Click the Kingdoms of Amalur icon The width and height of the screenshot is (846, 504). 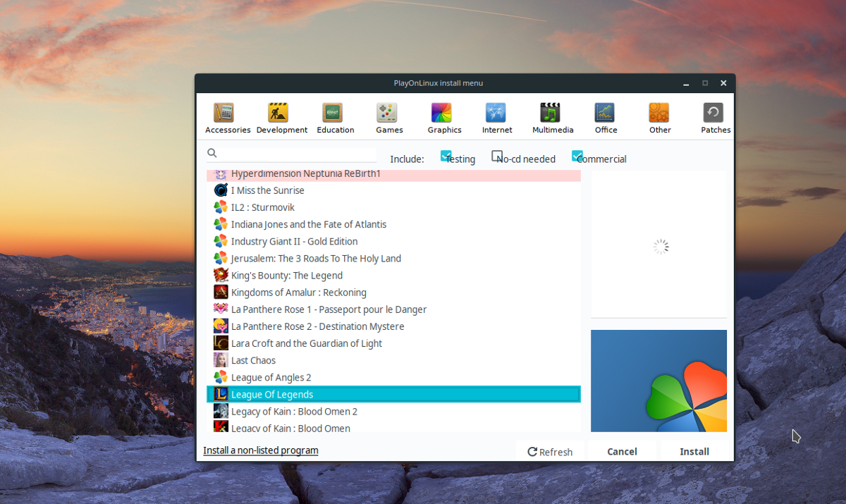[x=221, y=293]
